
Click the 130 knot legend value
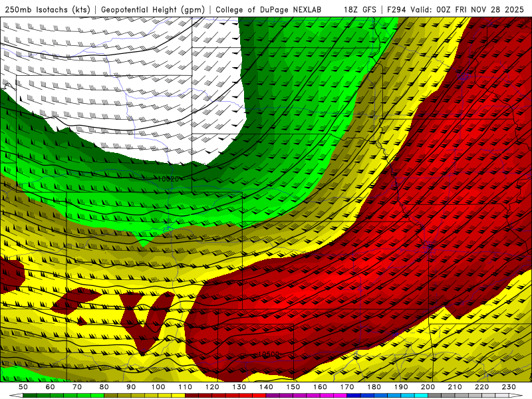239,387
